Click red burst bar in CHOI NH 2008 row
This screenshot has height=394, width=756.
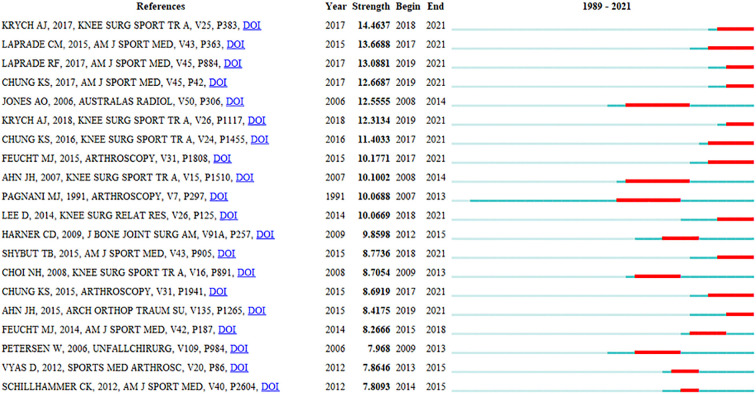click(658, 276)
